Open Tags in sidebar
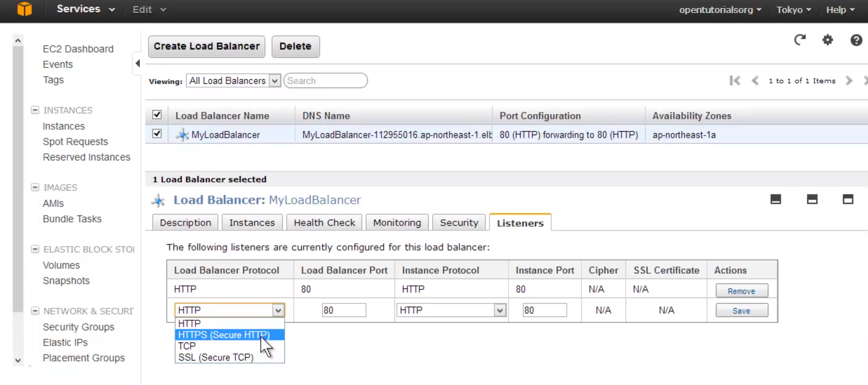Viewport: 868px width, 385px height. click(x=53, y=80)
